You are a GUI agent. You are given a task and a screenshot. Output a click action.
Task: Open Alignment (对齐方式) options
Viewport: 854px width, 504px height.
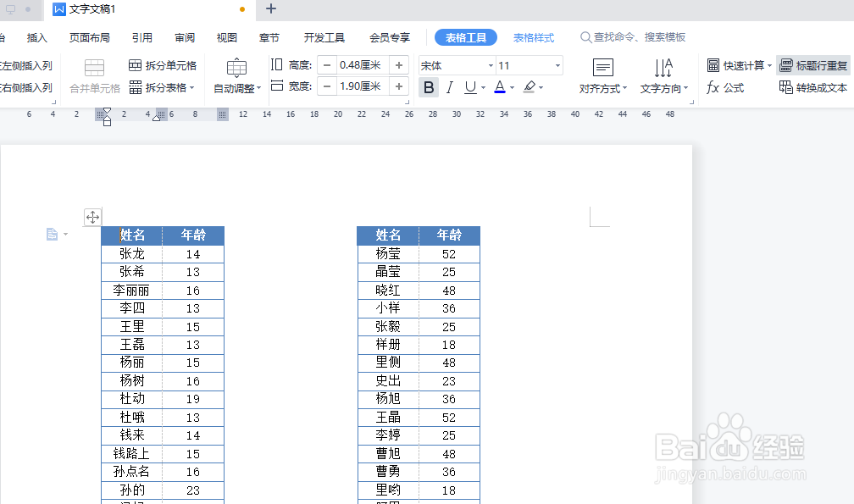coord(603,75)
